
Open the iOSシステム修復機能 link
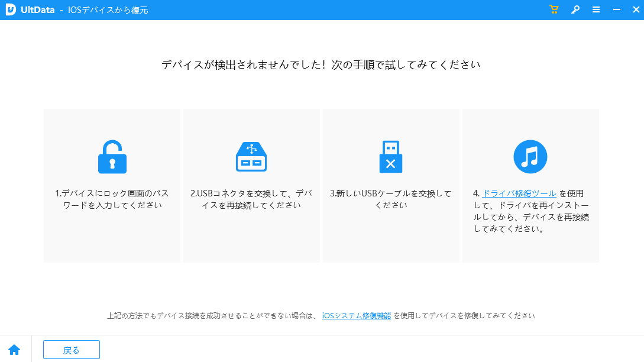tap(357, 316)
